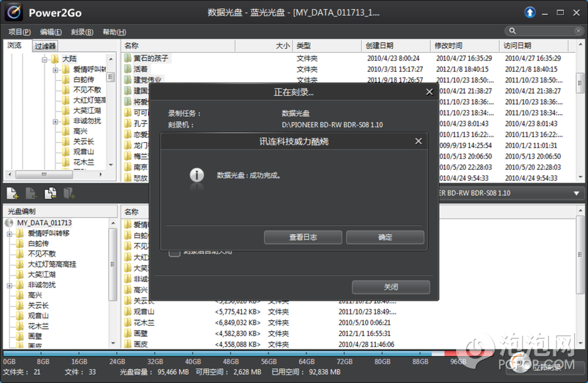Select 不见不散 in browse tree
This screenshot has width=588, height=383.
click(87, 90)
